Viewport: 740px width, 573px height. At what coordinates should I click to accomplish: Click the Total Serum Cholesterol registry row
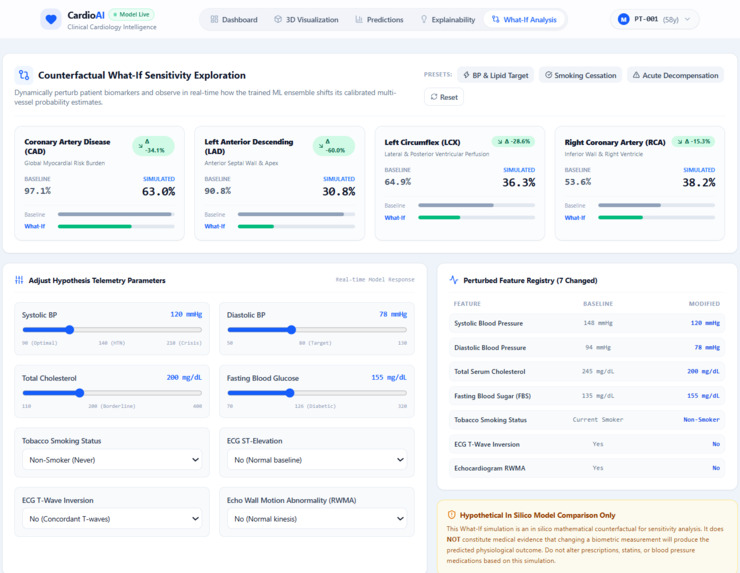[587, 371]
